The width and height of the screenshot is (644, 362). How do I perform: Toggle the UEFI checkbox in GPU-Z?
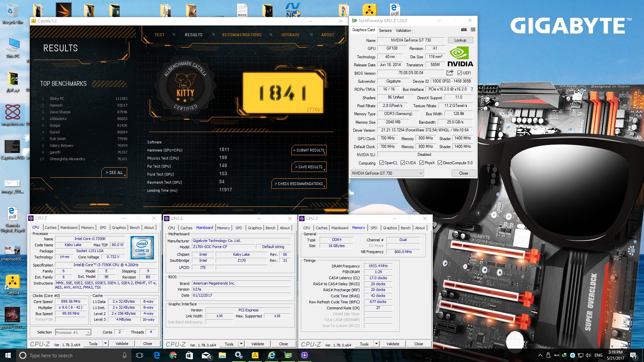460,73
